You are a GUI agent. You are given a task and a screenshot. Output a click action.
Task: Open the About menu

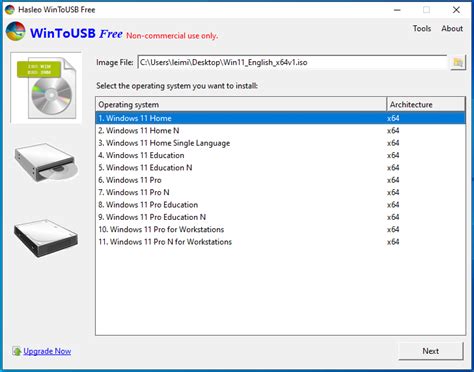(x=452, y=29)
